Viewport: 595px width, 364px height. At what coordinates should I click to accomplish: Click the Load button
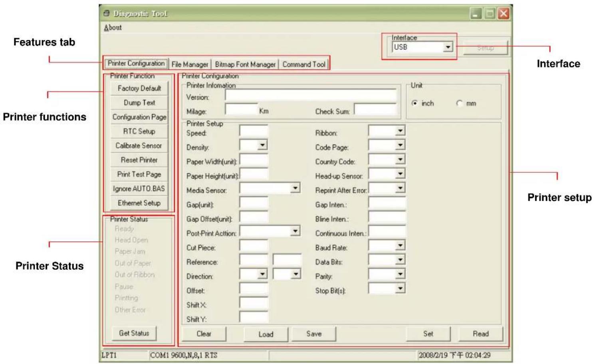click(x=266, y=334)
